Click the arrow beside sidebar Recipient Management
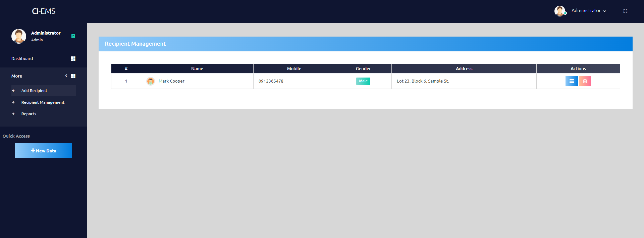 tap(13, 102)
